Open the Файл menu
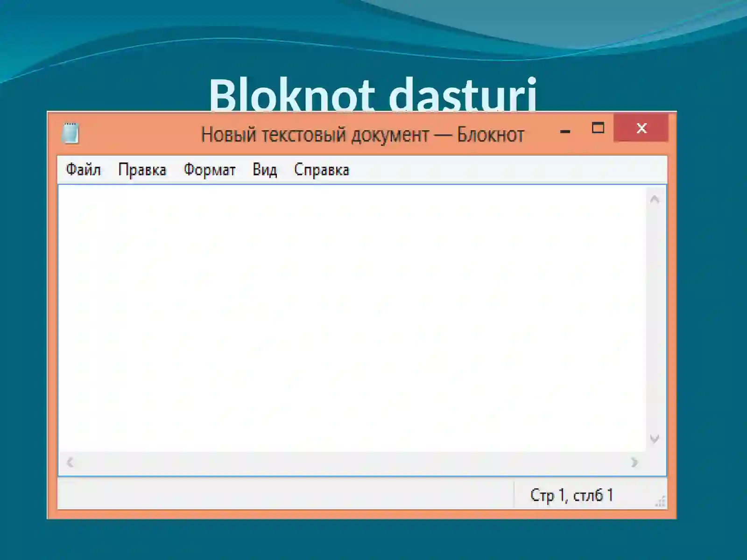The width and height of the screenshot is (747, 560). coord(83,169)
